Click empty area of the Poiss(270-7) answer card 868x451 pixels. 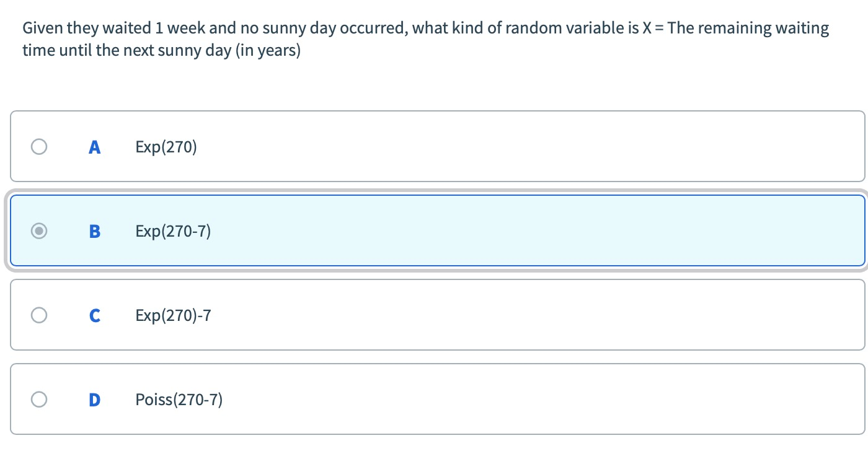tap(527, 400)
